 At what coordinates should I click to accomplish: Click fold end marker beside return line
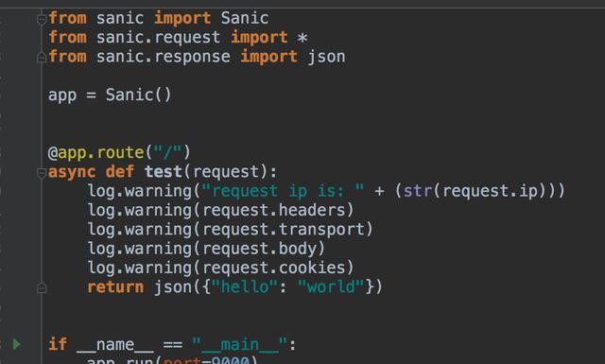[x=42, y=287]
